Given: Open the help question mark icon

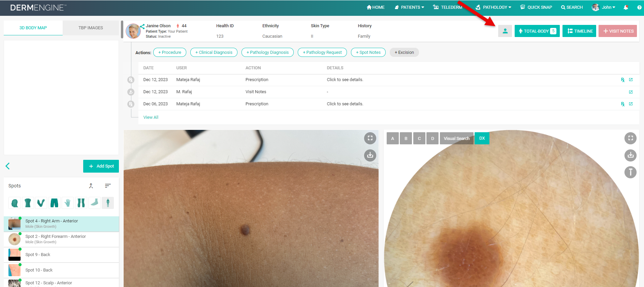Looking at the screenshot, I should [x=639, y=7].
